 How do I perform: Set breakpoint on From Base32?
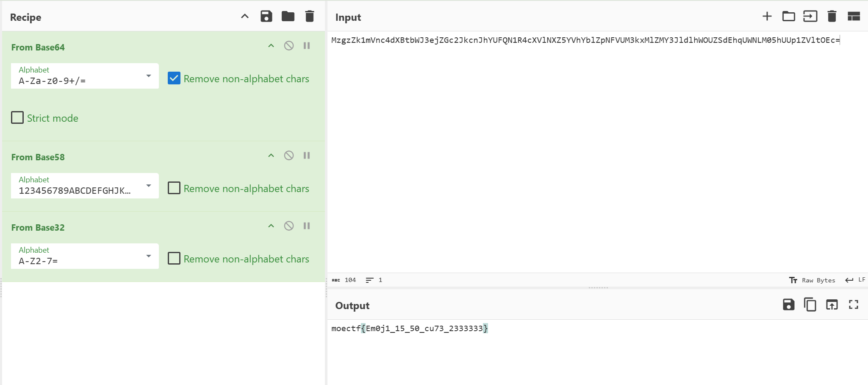pyautogui.click(x=307, y=226)
